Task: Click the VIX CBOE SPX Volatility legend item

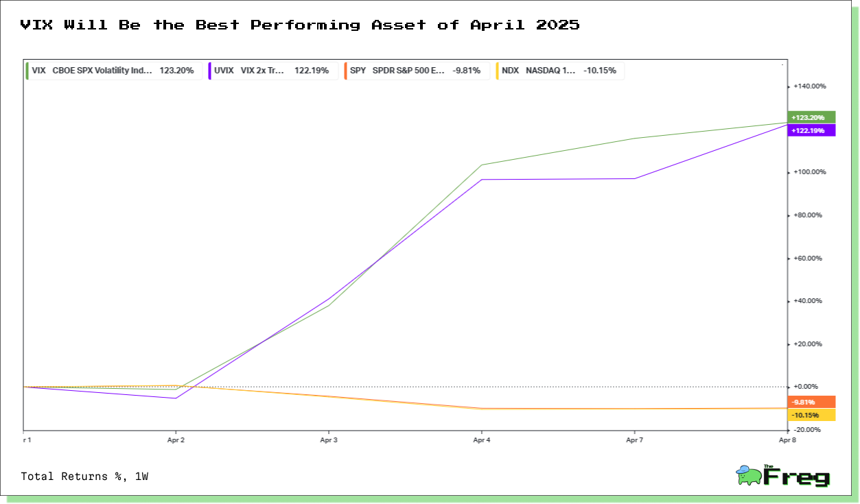Action: pos(114,71)
